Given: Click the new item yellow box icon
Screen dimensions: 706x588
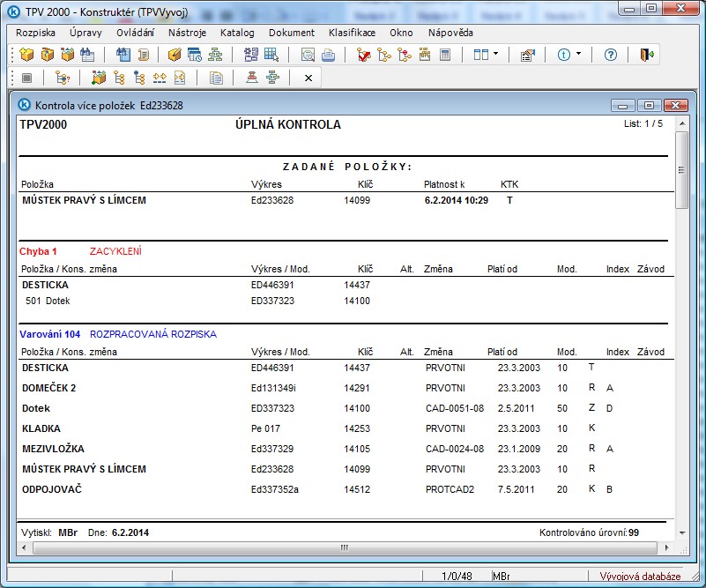Looking at the screenshot, I should (27, 55).
